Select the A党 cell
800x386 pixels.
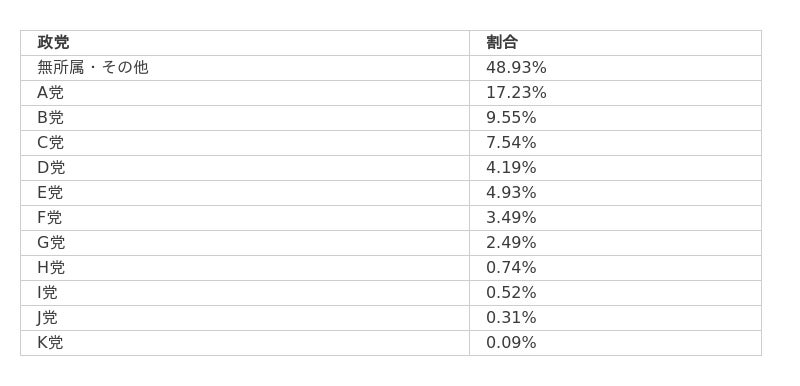[x=51, y=93]
